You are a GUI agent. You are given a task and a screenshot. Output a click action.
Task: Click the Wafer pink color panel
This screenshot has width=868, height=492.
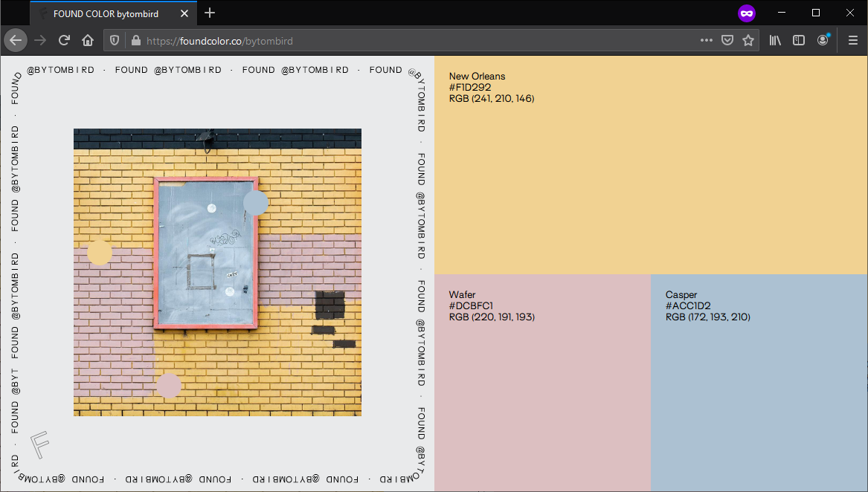[542, 383]
